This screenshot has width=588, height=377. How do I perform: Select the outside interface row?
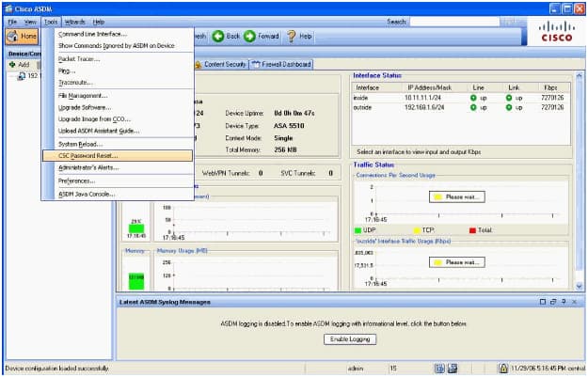461,107
